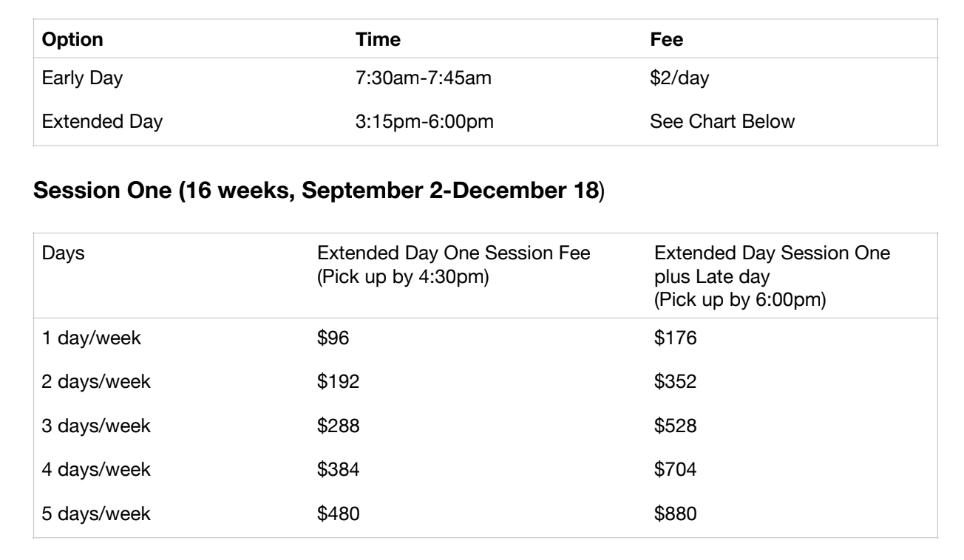Screen dimensions: 964x560
Task: Click the Option column header
Action: (71, 40)
